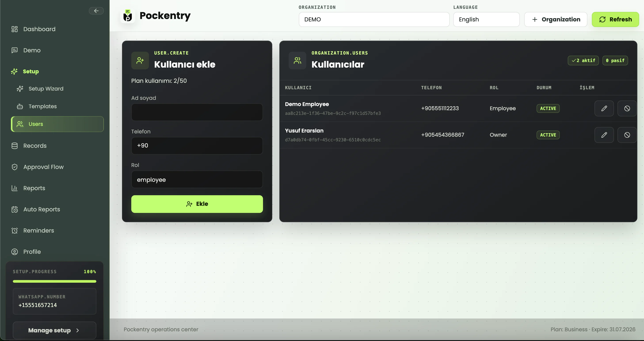Deactivate Yusuf Erarslan with the ban icon
Screen dimensions: 644x341
click(x=627, y=135)
